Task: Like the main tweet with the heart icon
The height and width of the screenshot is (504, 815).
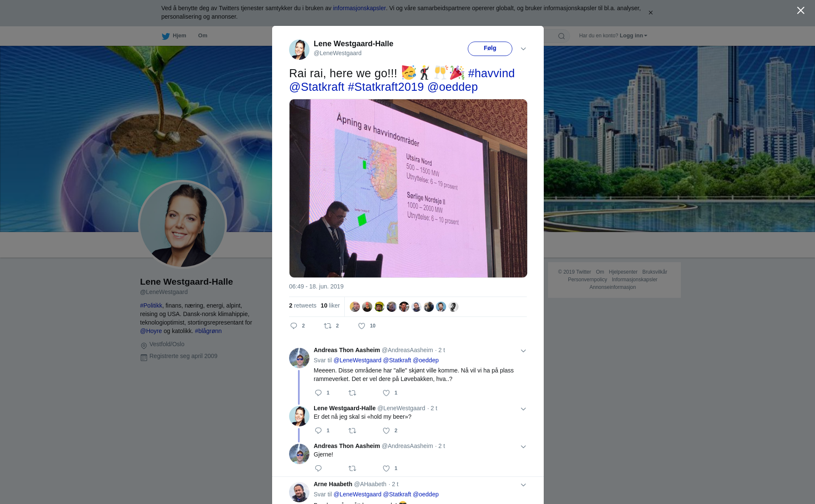Action: pyautogui.click(x=362, y=326)
